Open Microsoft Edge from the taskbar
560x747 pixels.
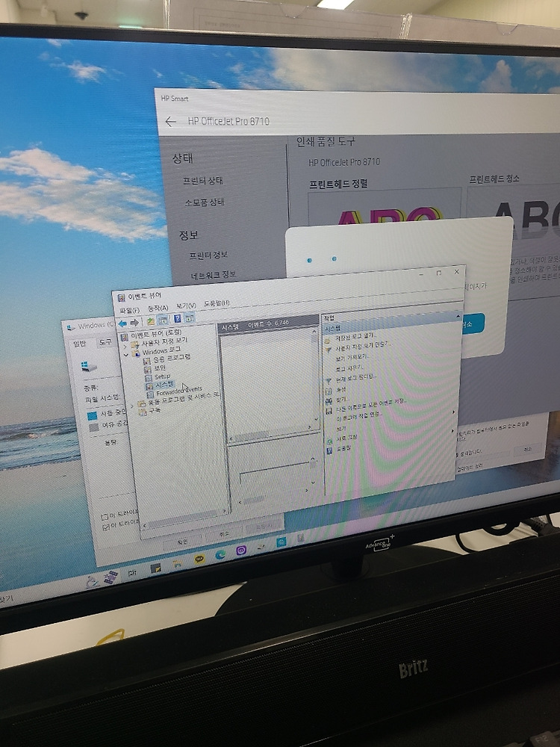[x=220, y=555]
